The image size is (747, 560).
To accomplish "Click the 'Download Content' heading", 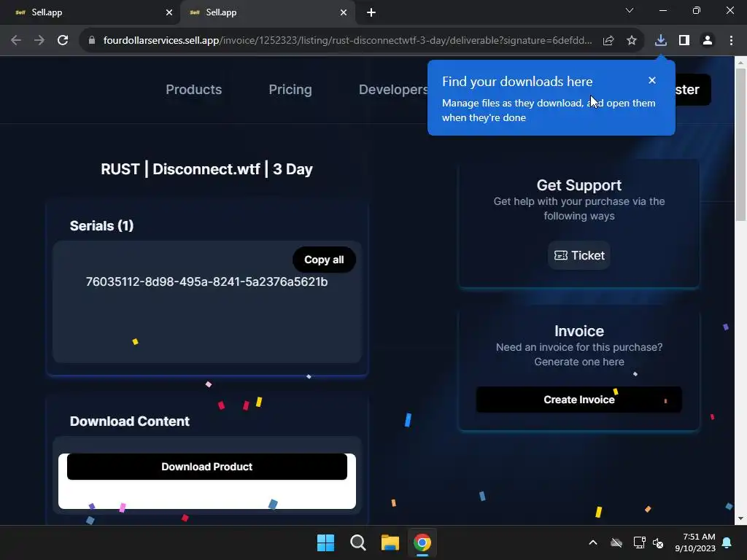I will [130, 421].
